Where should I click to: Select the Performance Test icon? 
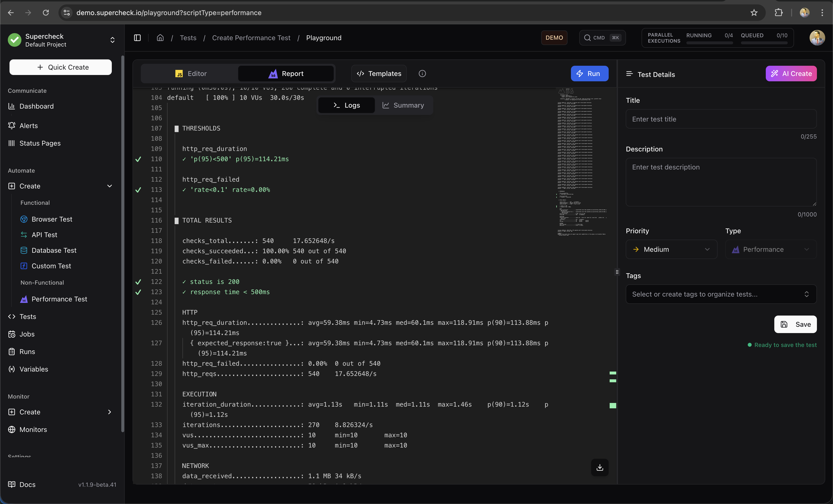[x=24, y=299]
